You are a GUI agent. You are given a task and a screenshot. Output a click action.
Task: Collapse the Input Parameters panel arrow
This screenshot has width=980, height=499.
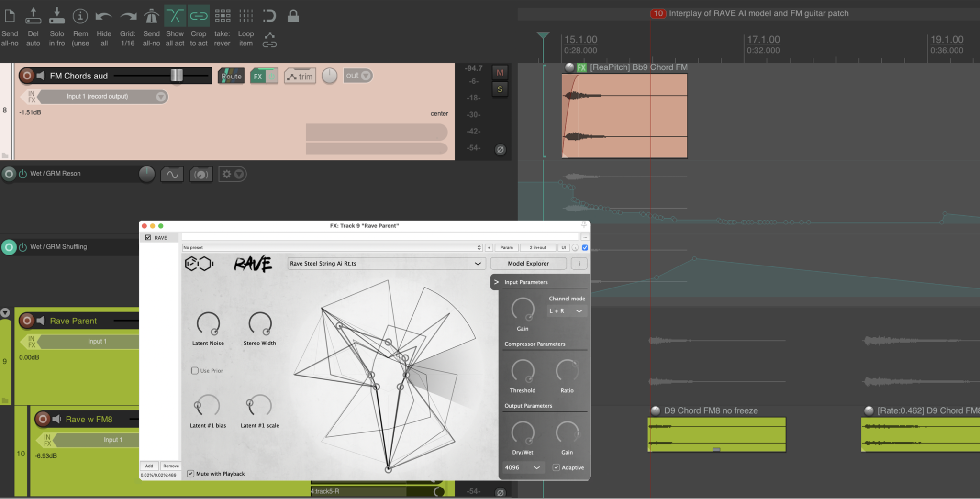pyautogui.click(x=496, y=282)
